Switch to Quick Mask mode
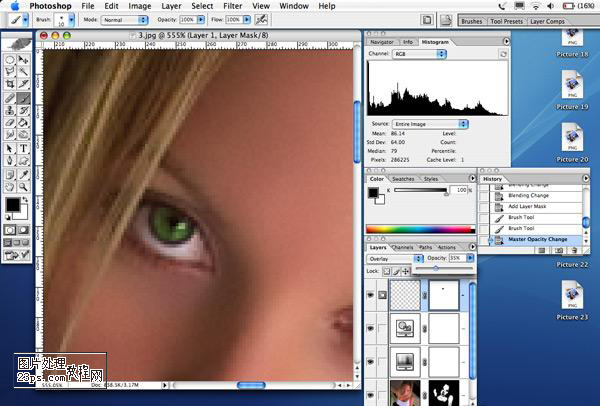The image size is (600, 406). (x=23, y=230)
